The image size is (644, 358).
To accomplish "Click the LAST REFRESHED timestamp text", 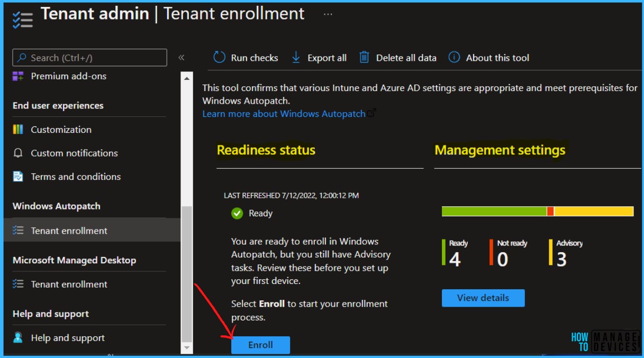I will point(291,196).
